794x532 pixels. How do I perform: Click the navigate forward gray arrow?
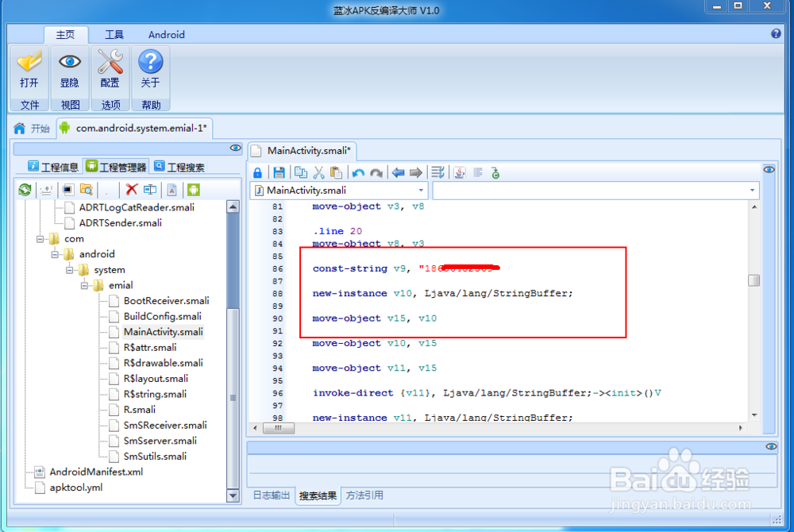click(416, 172)
